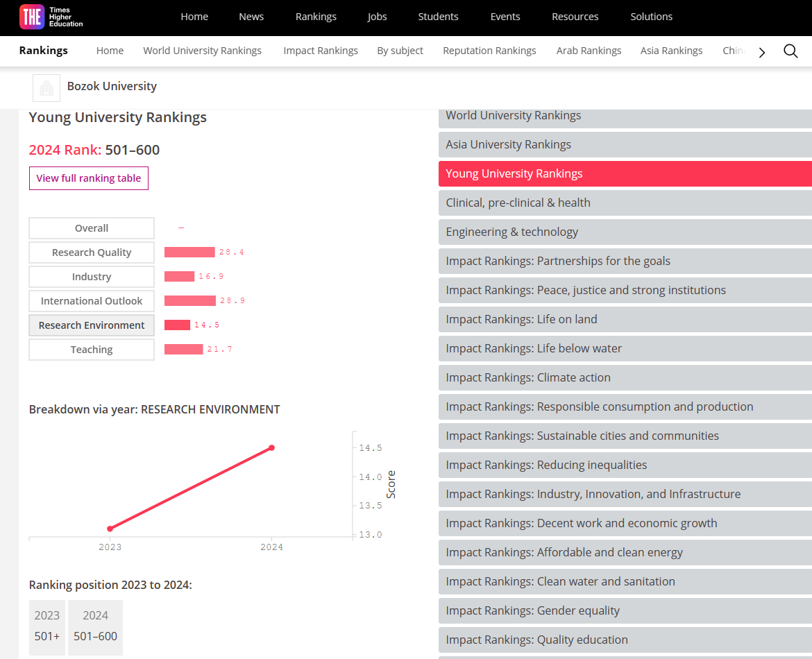
Task: Open the Rankings top menu
Action: pyautogui.click(x=316, y=17)
